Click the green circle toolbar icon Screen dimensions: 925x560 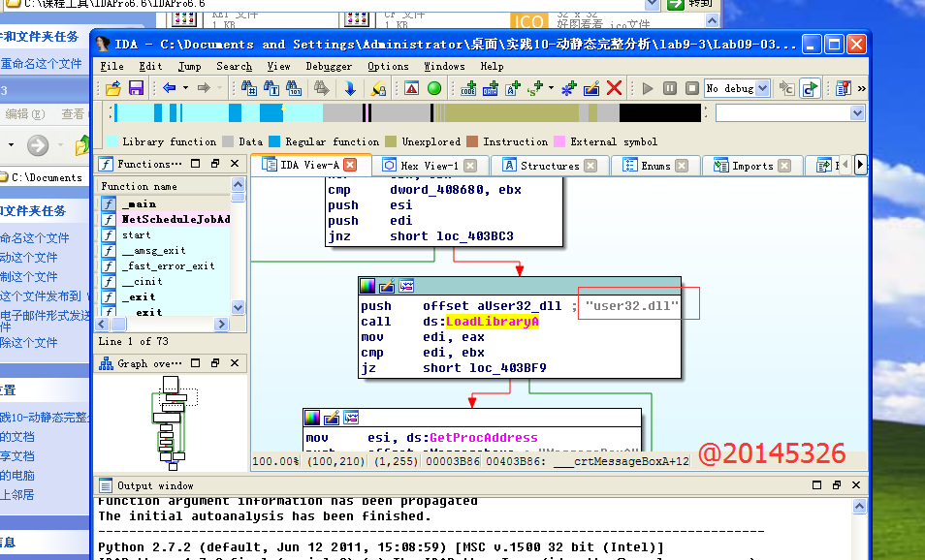tap(434, 88)
